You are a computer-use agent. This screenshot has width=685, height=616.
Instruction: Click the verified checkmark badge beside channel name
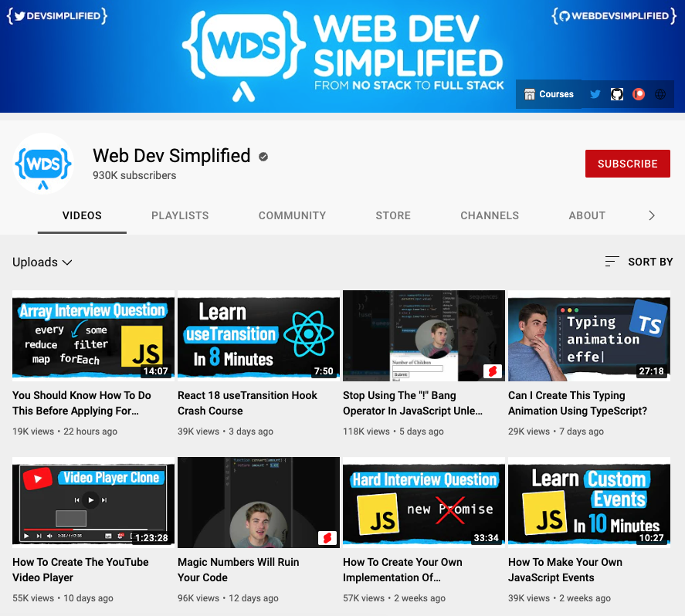pos(263,157)
